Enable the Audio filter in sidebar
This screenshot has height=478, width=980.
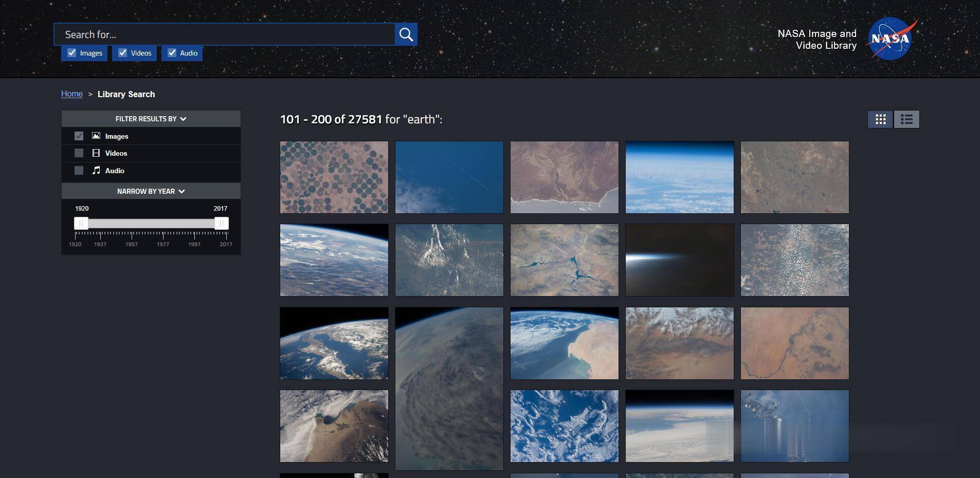[x=79, y=171]
